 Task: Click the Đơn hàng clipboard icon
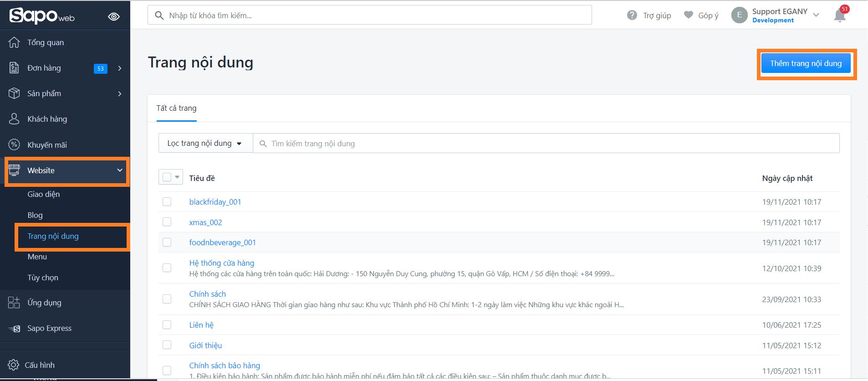point(14,68)
